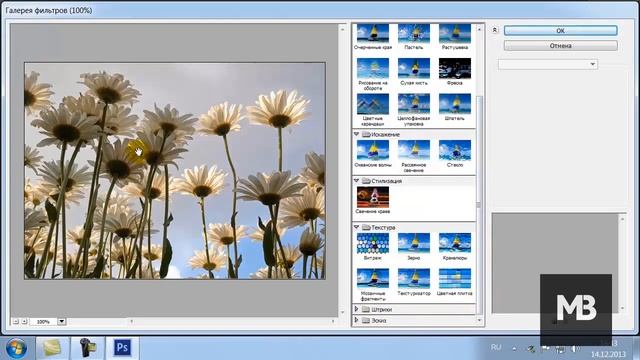Apply the Кракелюры filter thumbnail

pos(455,244)
